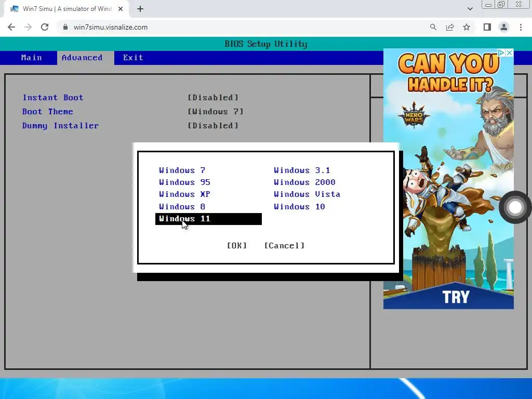Toggle the browser side panel icon

click(487, 27)
